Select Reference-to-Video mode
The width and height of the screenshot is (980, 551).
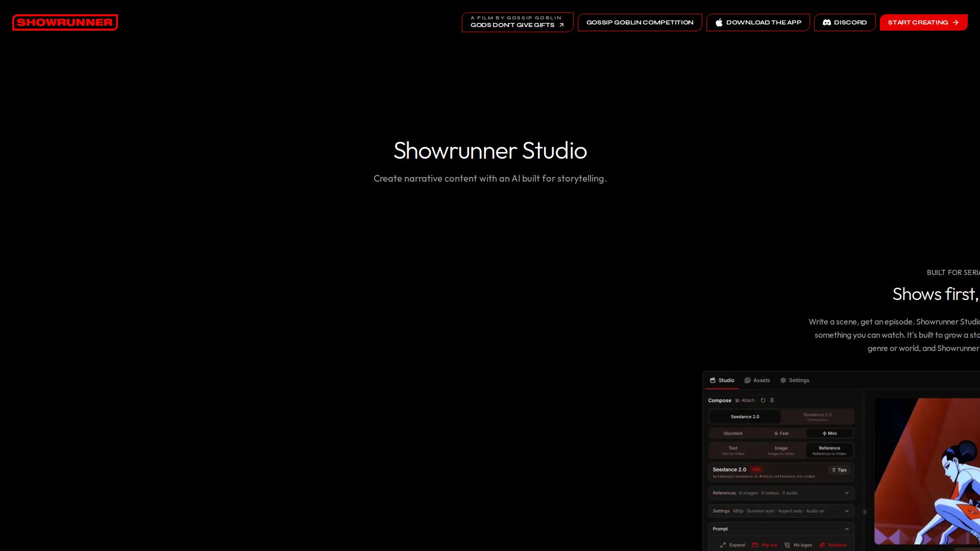click(x=829, y=450)
